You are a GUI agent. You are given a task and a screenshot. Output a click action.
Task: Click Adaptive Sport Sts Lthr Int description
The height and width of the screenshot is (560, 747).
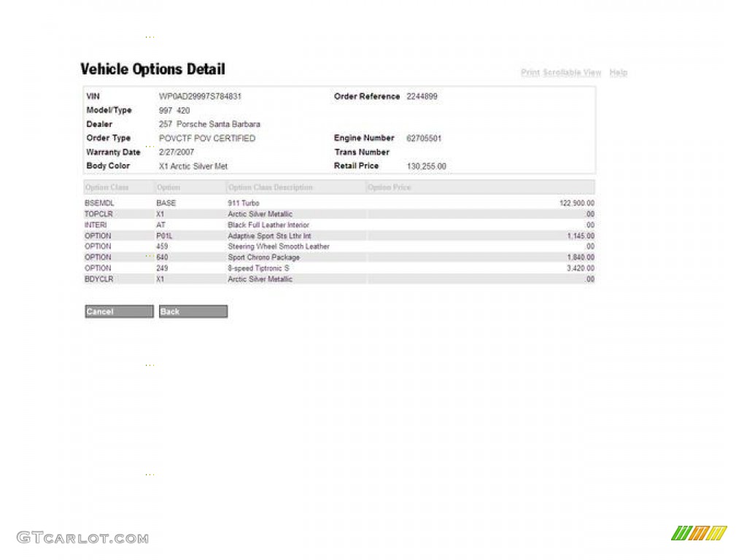point(269,236)
